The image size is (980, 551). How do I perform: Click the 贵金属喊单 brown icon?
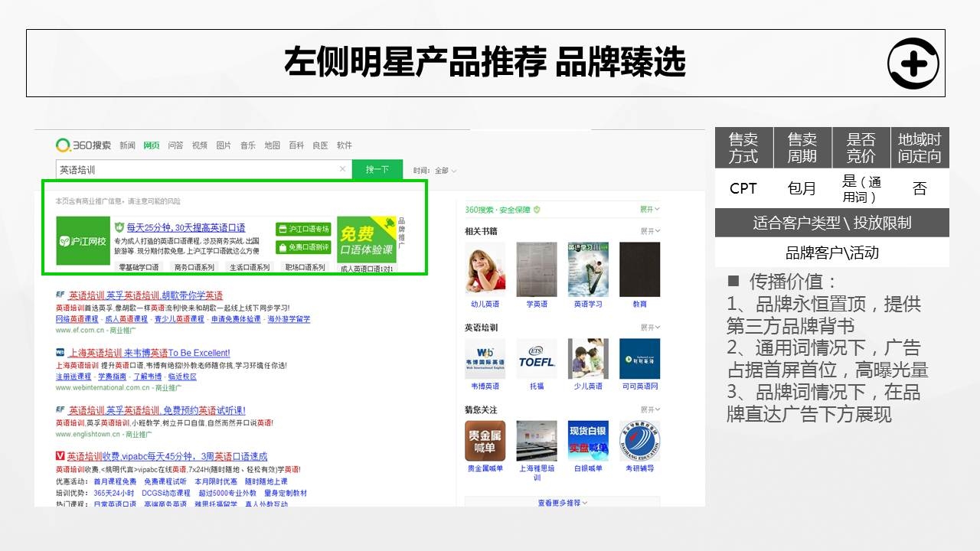pos(485,441)
